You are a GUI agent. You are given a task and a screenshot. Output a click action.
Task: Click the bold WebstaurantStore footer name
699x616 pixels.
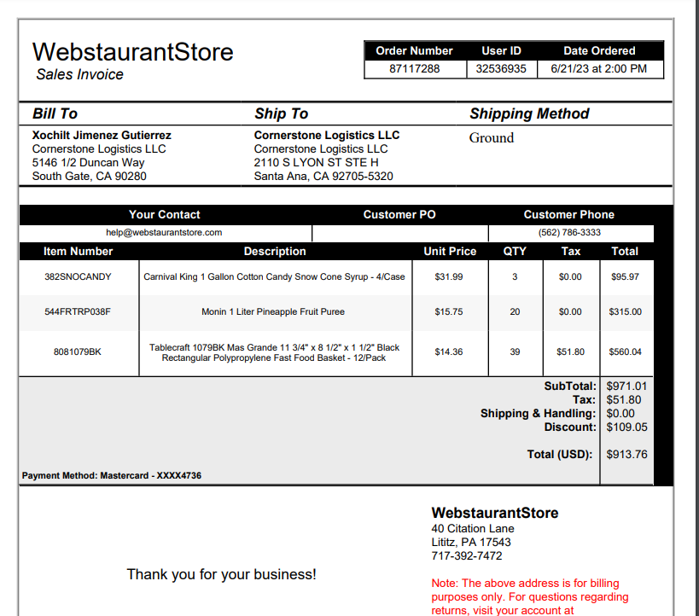pos(495,513)
